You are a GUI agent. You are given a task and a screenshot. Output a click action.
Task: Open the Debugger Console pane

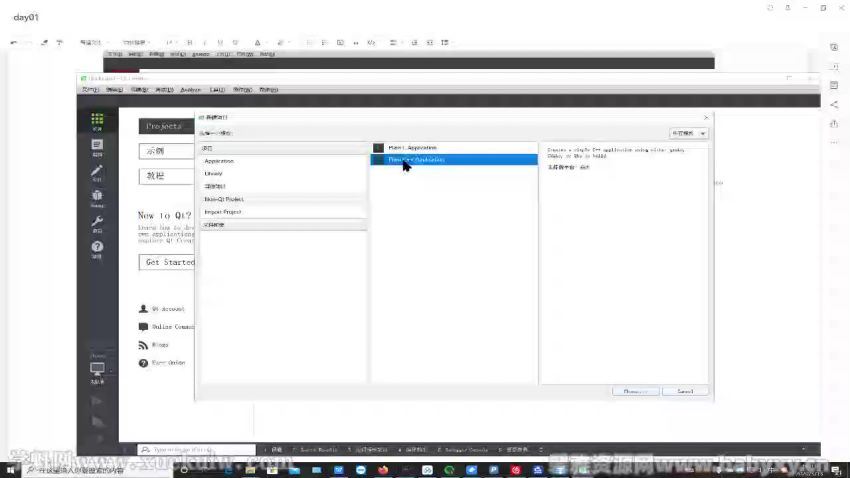click(x=462, y=450)
